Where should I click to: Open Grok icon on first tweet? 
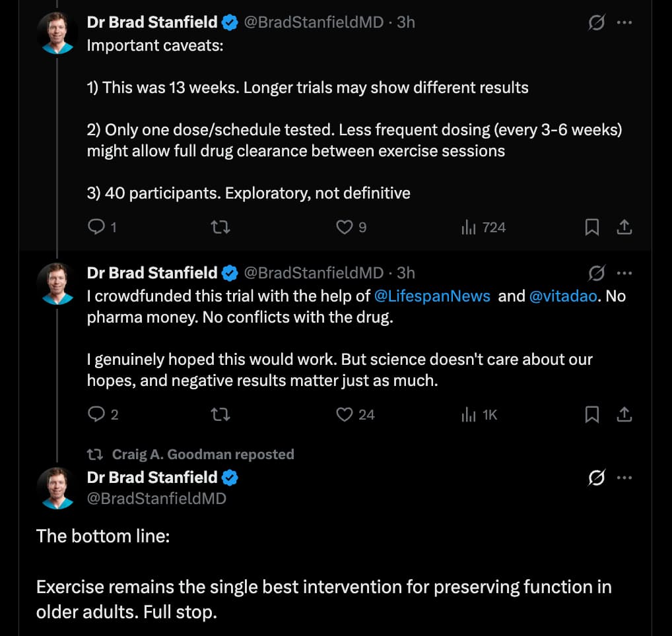(x=596, y=22)
